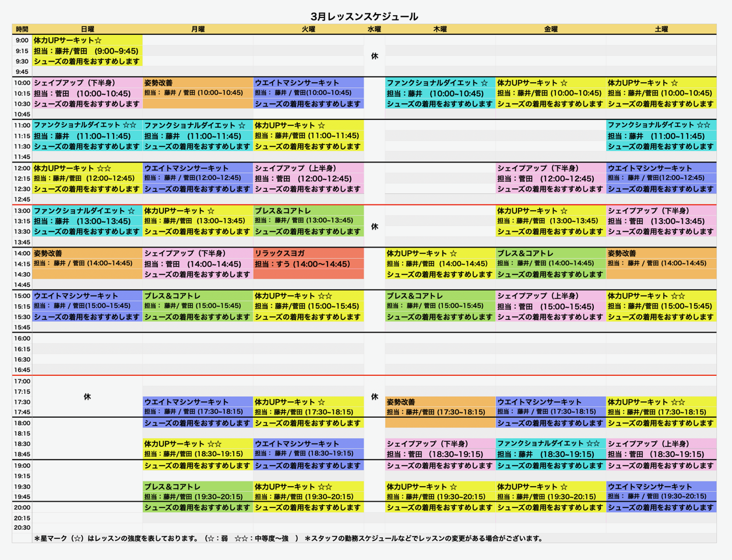Image resolution: width=732 pixels, height=560 pixels.
Task: Click Friday 14:00 ブレス&コアトレ title
Action: point(526,253)
